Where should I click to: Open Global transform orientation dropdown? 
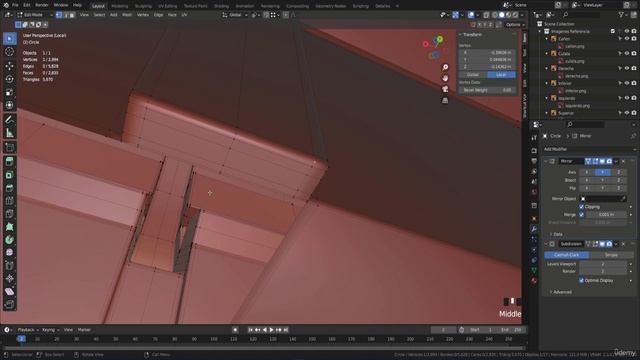click(235, 15)
